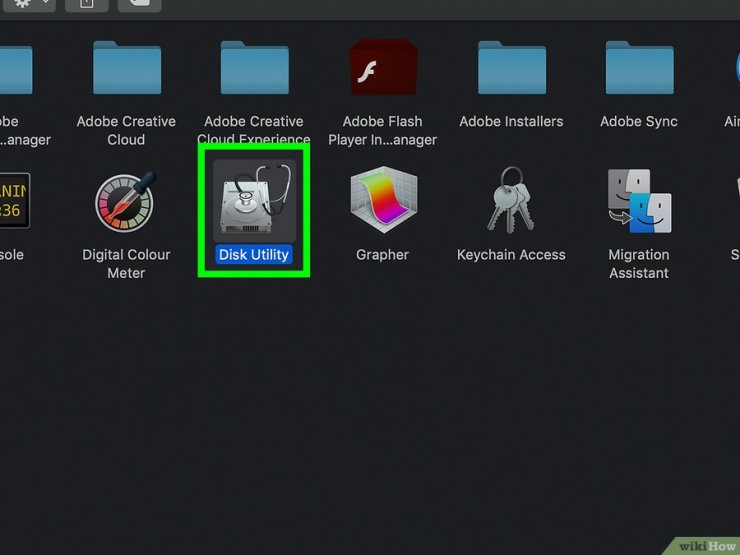Click the gear action menu in toolbar

pyautogui.click(x=29, y=4)
